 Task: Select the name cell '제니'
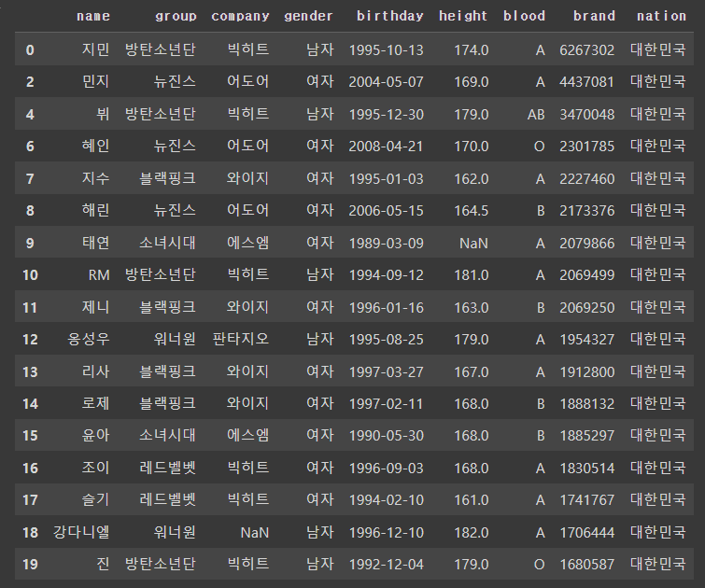95,306
